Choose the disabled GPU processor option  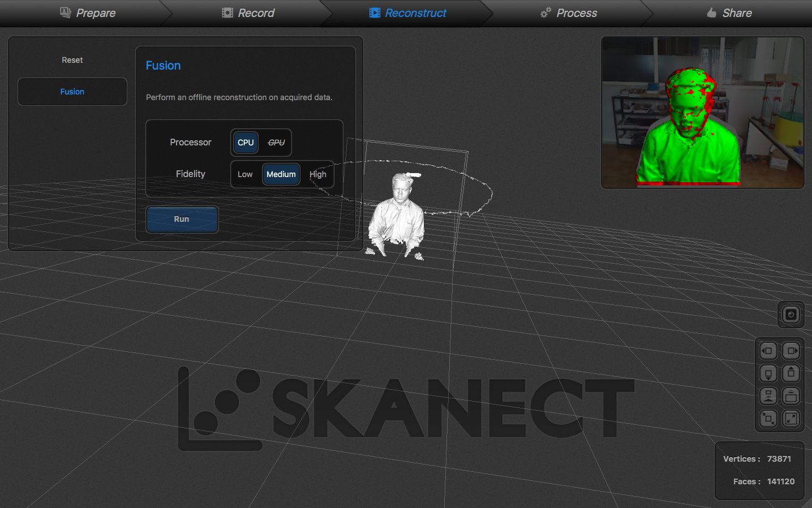[276, 143]
